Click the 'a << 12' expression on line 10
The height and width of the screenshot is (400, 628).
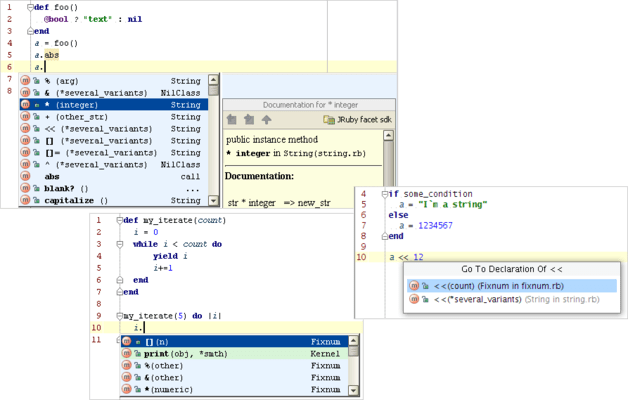[406, 257]
